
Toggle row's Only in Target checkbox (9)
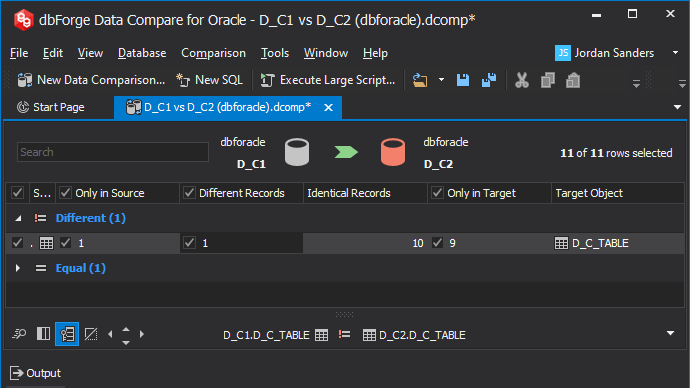[x=437, y=243]
